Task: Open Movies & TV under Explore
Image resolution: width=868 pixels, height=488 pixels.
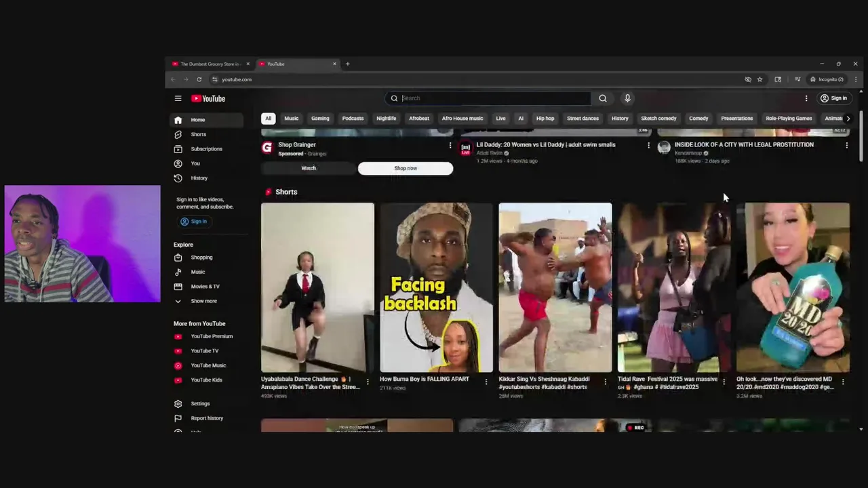Action: point(206,287)
